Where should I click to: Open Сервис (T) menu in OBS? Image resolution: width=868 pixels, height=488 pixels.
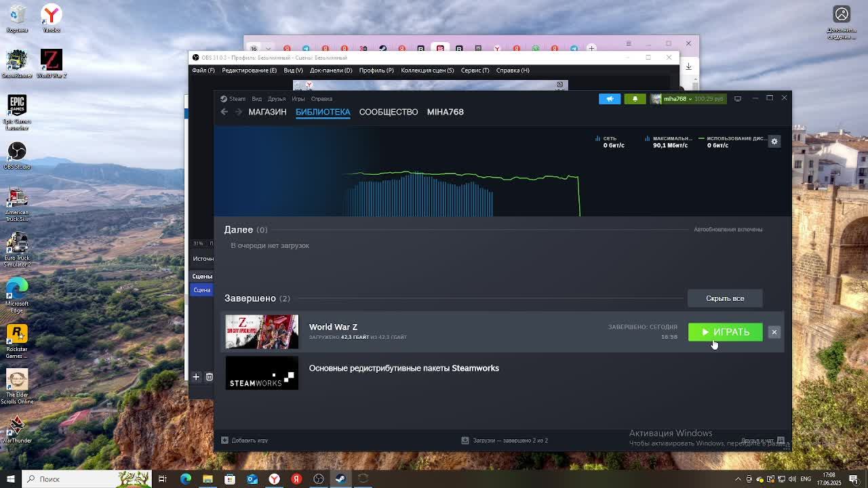click(475, 70)
